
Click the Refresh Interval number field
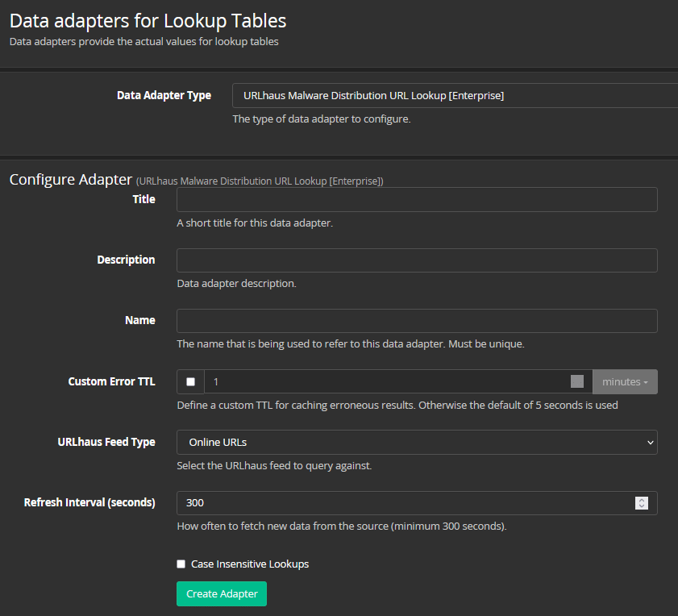pyautogui.click(x=403, y=503)
